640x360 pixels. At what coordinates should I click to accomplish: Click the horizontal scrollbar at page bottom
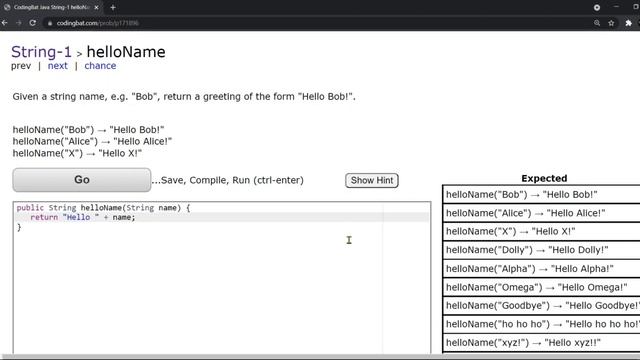click(x=320, y=357)
